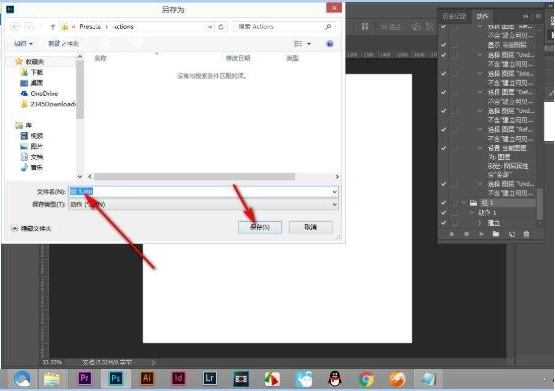Expand the 建立 step arrow
This screenshot has width=555, height=391.
(480, 223)
